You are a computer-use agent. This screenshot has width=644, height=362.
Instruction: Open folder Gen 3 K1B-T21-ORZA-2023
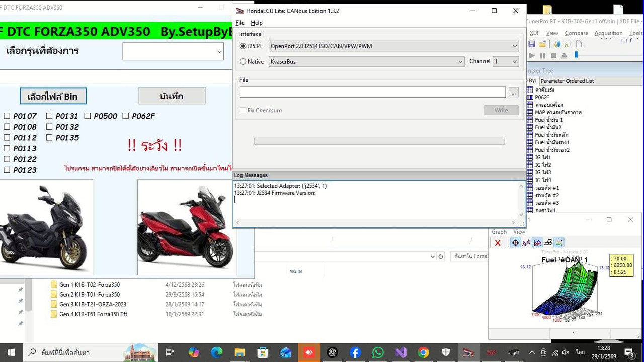pos(93,304)
